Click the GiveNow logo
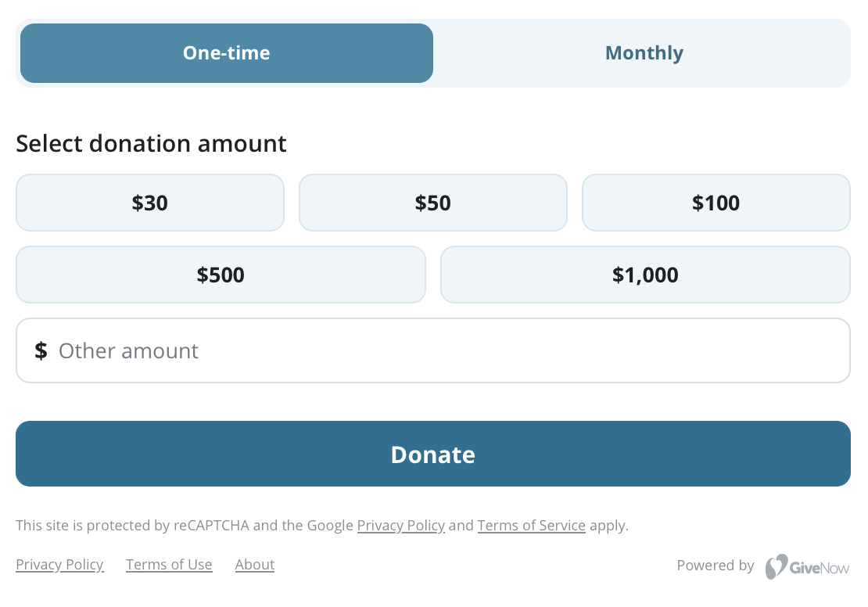 point(807,566)
